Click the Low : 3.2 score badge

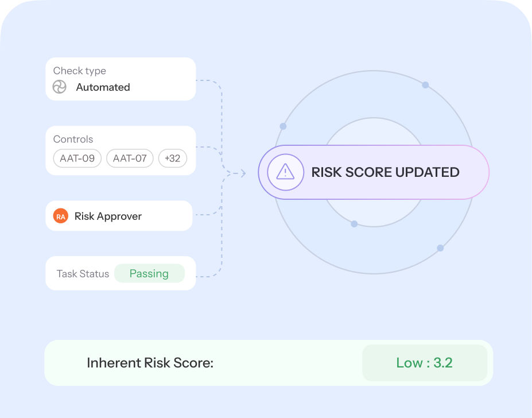424,363
